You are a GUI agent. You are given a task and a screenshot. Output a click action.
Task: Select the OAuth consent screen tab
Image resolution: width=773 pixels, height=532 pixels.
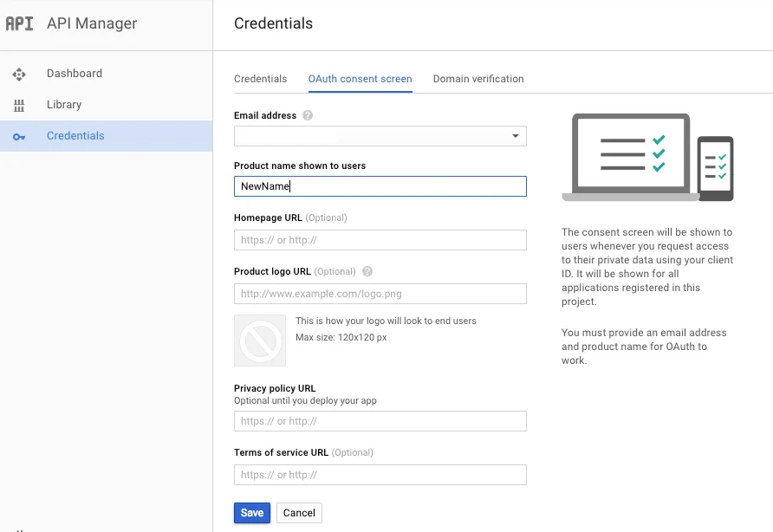click(x=360, y=79)
